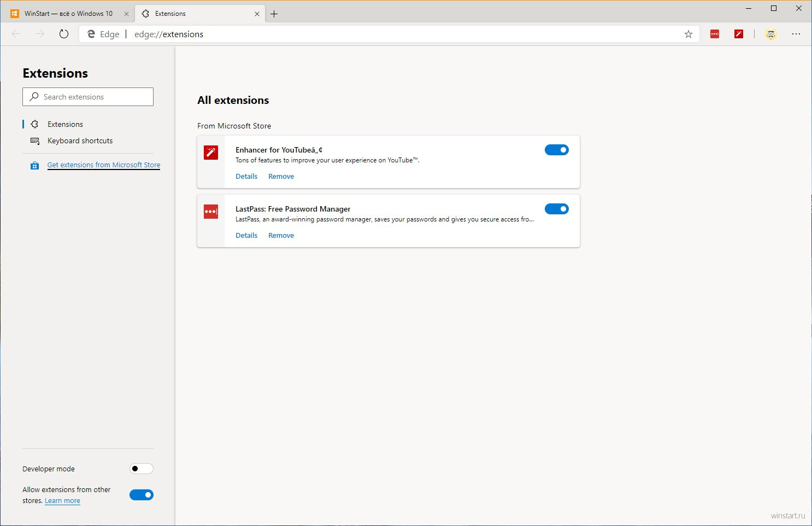Click the Edge logo in address bar
Viewport: 812px width, 526px height.
coord(91,34)
